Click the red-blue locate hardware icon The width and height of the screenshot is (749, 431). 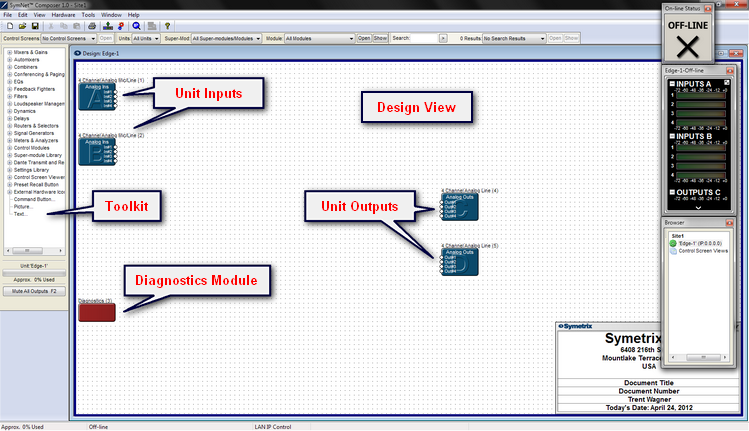tap(121, 26)
